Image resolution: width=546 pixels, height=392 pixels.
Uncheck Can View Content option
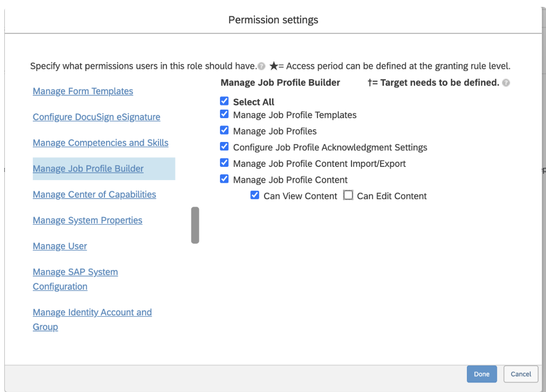coord(255,195)
